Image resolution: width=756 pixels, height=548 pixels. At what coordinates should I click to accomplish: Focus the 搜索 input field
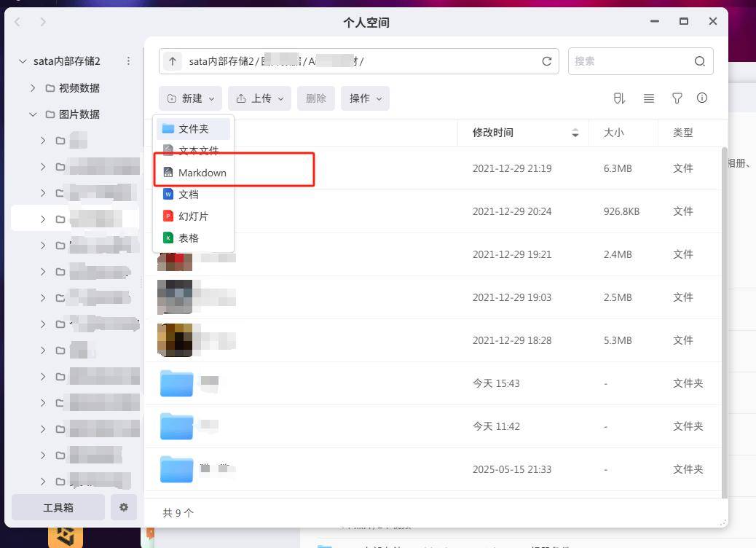(641, 61)
